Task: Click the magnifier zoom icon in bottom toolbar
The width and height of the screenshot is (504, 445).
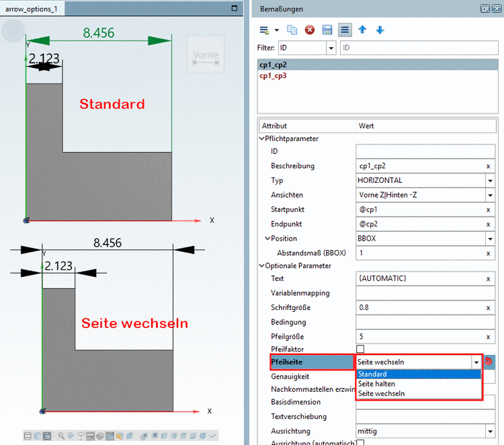Action: (x=61, y=436)
